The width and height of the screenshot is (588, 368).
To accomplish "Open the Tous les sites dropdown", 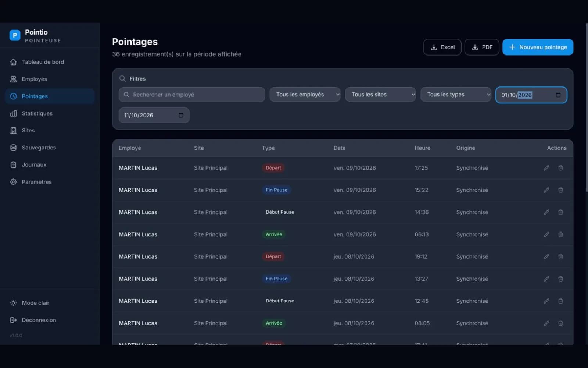I will pyautogui.click(x=380, y=95).
